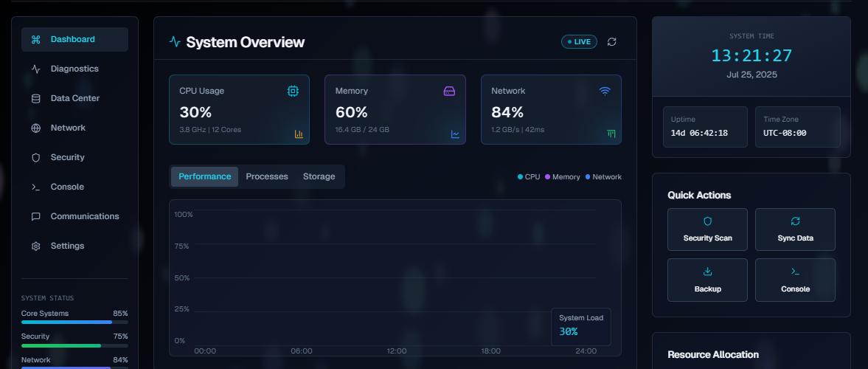Toggle Network series in chart legend
The image size is (868, 369).
tap(603, 176)
